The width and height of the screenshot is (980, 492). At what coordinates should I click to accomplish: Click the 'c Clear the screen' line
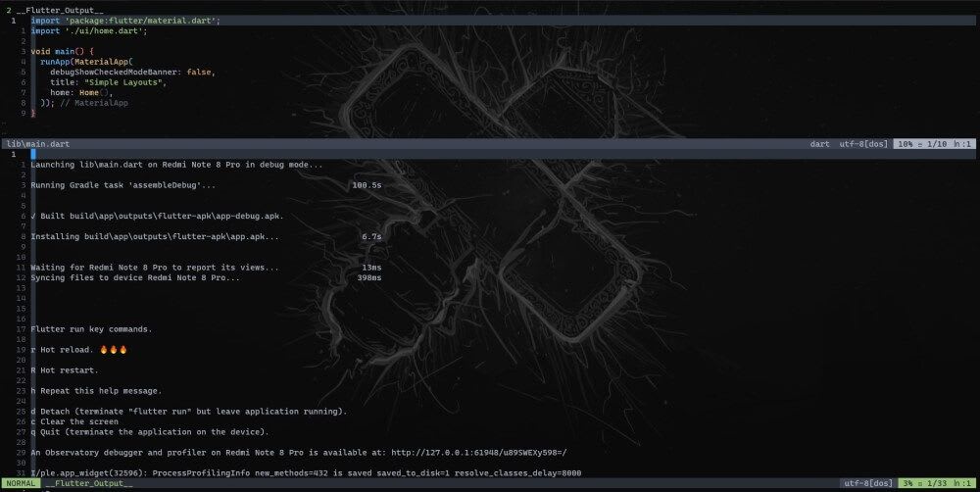pyautogui.click(x=74, y=421)
